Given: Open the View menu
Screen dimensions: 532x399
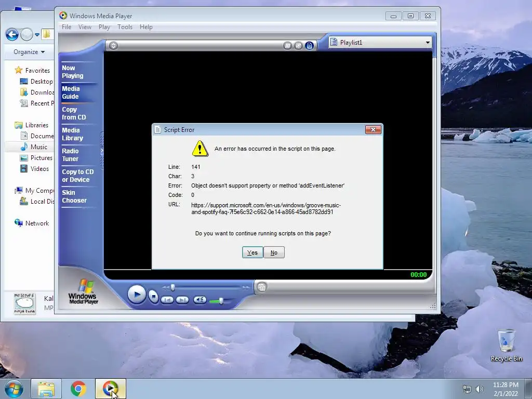Looking at the screenshot, I should 85,27.
